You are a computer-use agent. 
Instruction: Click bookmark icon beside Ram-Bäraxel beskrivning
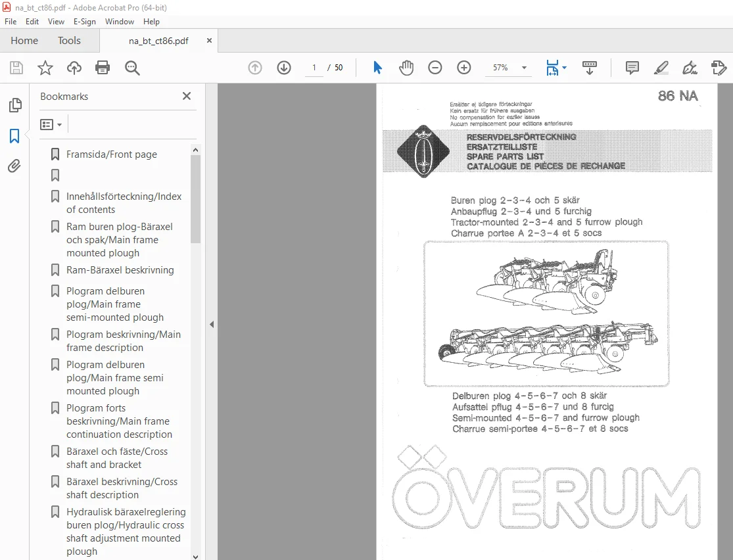click(x=55, y=269)
